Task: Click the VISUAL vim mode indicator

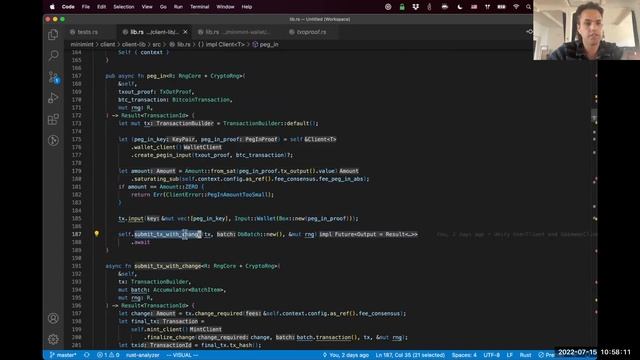Action: tap(182, 355)
